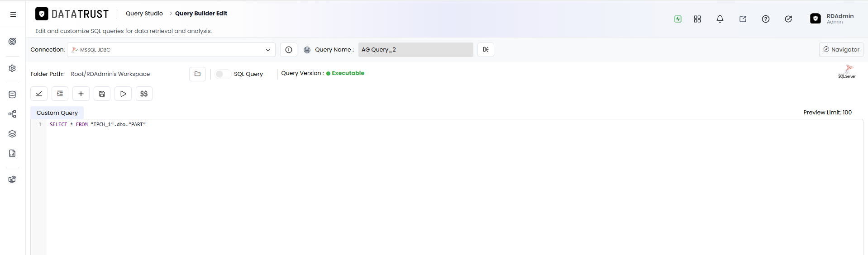
Task: Click the refresh check icon in header
Action: (x=788, y=19)
